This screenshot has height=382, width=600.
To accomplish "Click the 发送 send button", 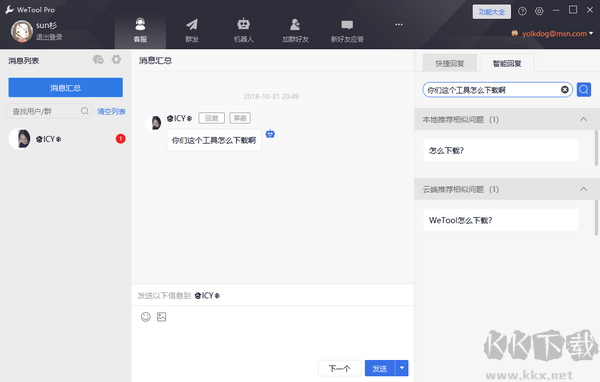I will (380, 368).
